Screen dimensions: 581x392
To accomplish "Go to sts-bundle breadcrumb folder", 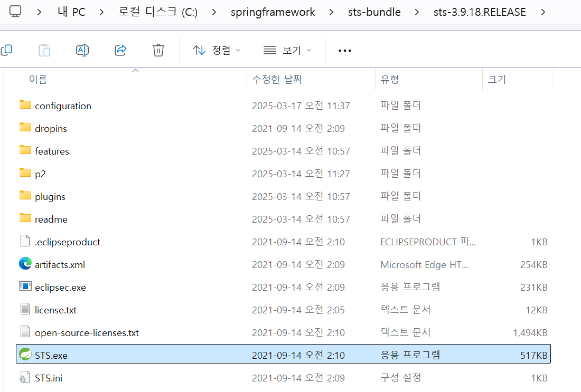I will 374,12.
